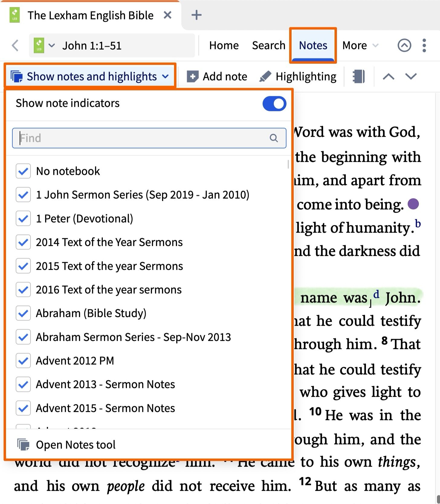Click the purple note indicator dot

[413, 204]
